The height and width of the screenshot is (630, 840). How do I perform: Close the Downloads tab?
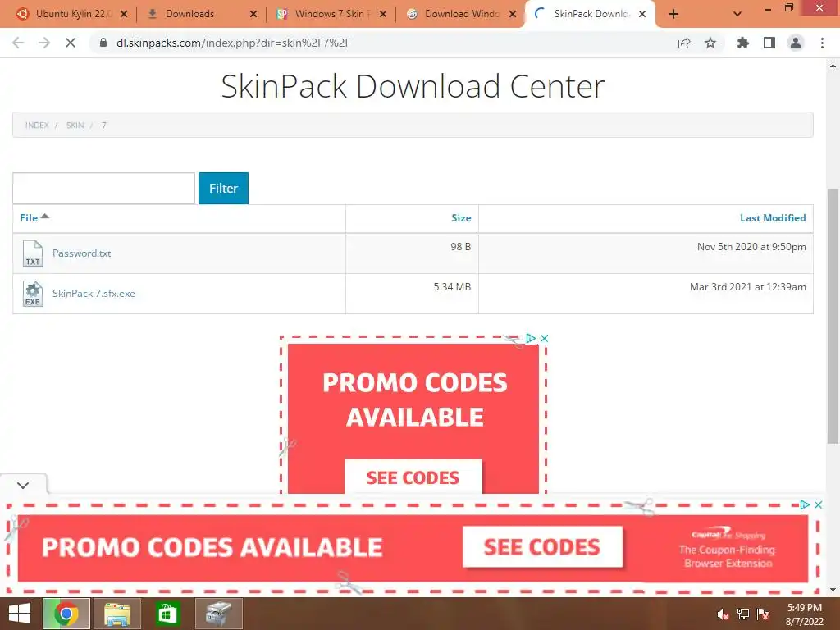(x=253, y=14)
